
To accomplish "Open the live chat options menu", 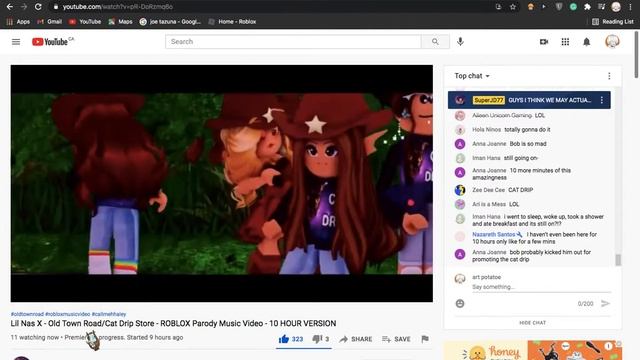I will pyautogui.click(x=609, y=76).
